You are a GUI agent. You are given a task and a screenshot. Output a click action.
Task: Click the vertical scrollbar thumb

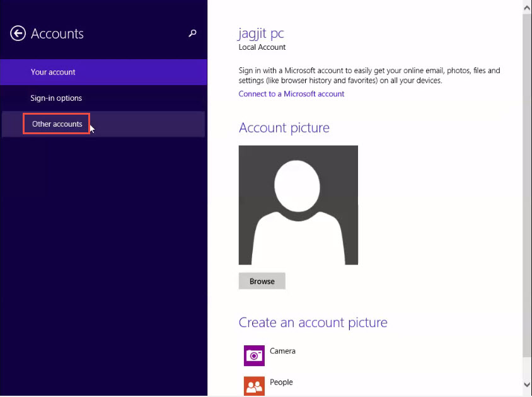click(x=527, y=185)
